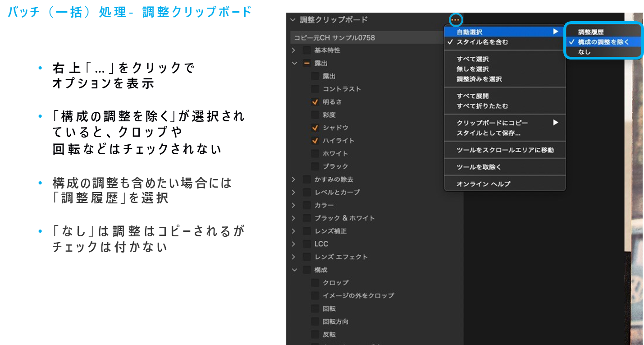Click the 調整クリップボード panel title text
Image resolution: width=644 pixels, height=345 pixels.
point(334,19)
